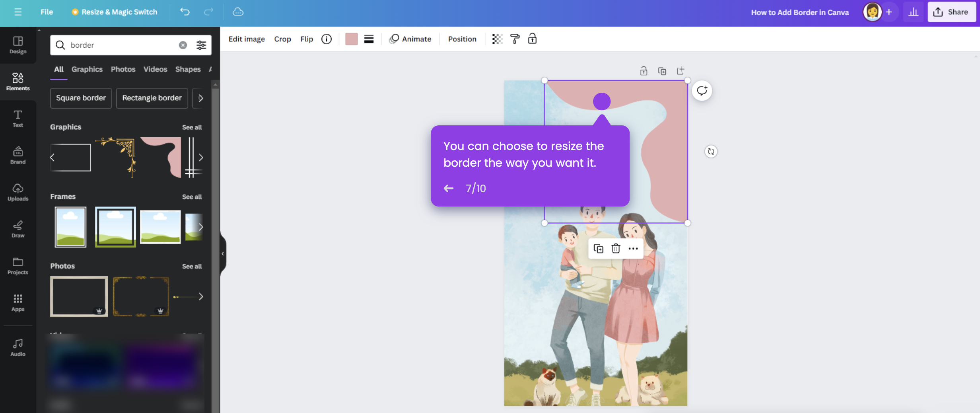Expand more Graphics with the right chevron
This screenshot has width=980, height=413.
click(x=202, y=157)
